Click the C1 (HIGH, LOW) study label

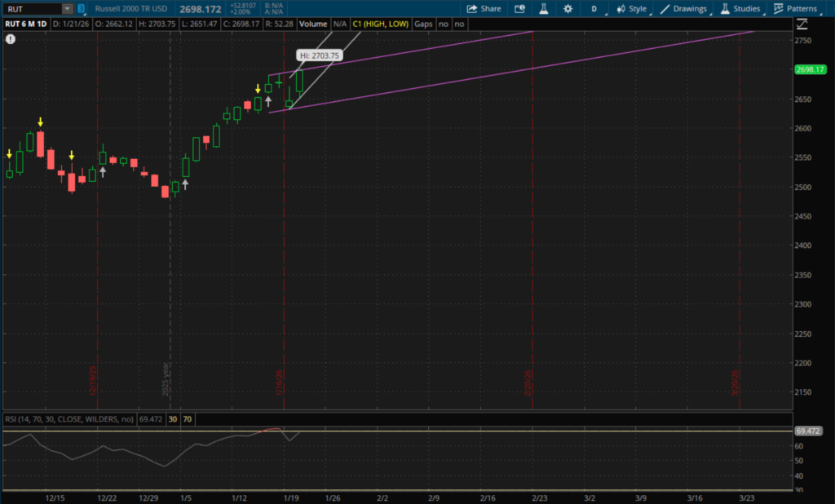pyautogui.click(x=381, y=24)
